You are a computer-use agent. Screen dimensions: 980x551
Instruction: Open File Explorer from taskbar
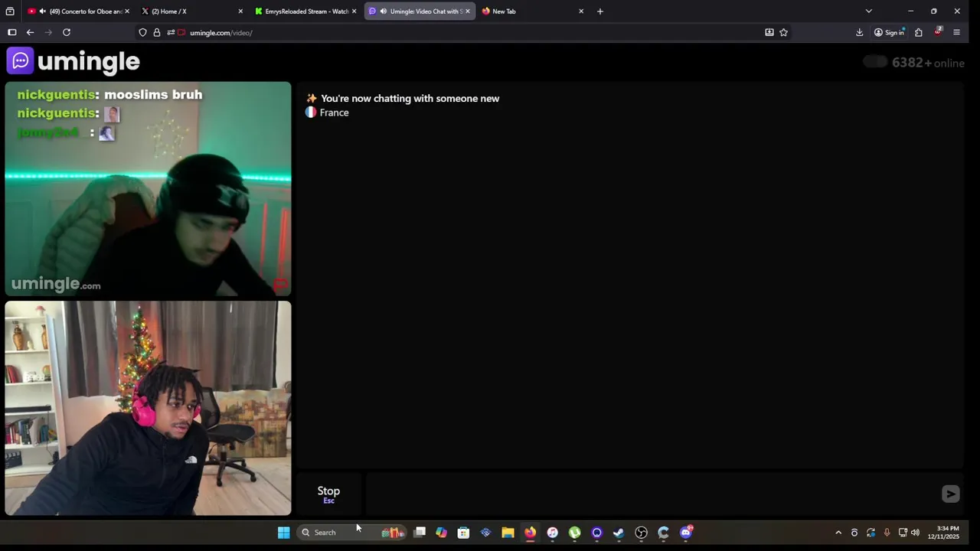click(508, 533)
